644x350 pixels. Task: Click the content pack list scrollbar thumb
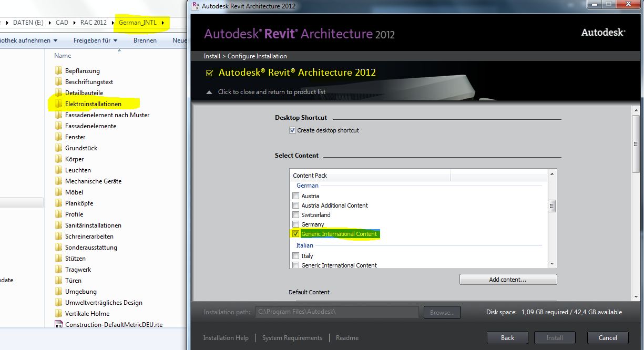click(x=551, y=206)
